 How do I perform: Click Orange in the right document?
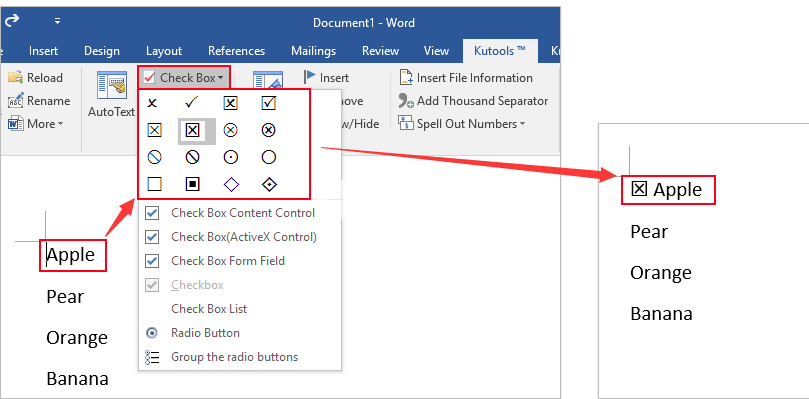pos(661,273)
